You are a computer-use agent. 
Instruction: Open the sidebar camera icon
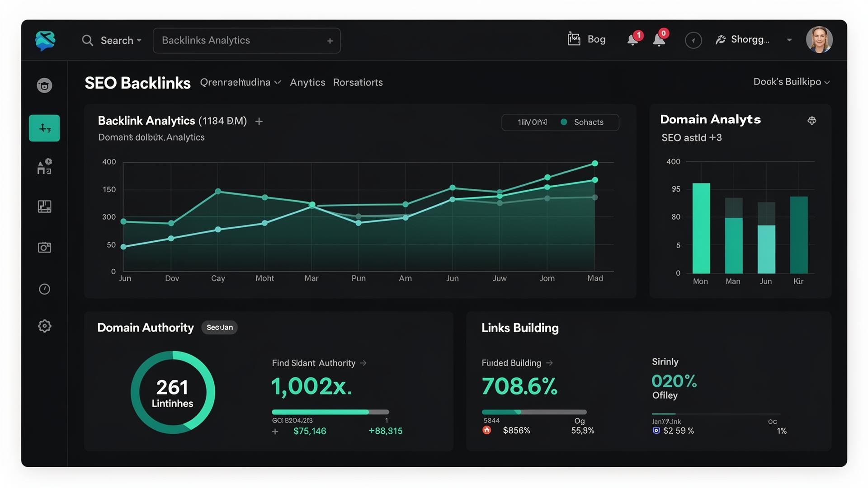tap(44, 247)
